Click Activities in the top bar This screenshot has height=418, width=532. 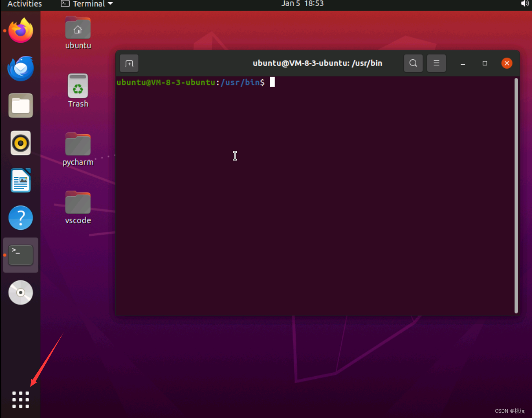(24, 4)
